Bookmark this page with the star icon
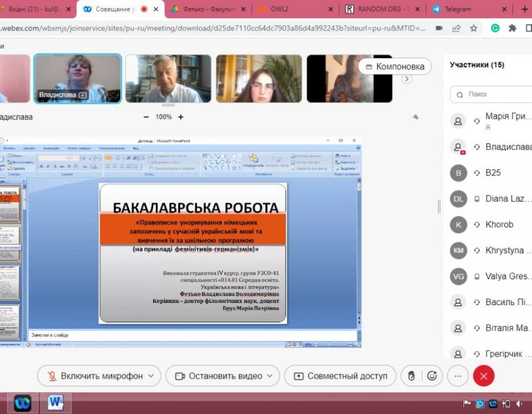The image size is (532, 414). pos(473,28)
